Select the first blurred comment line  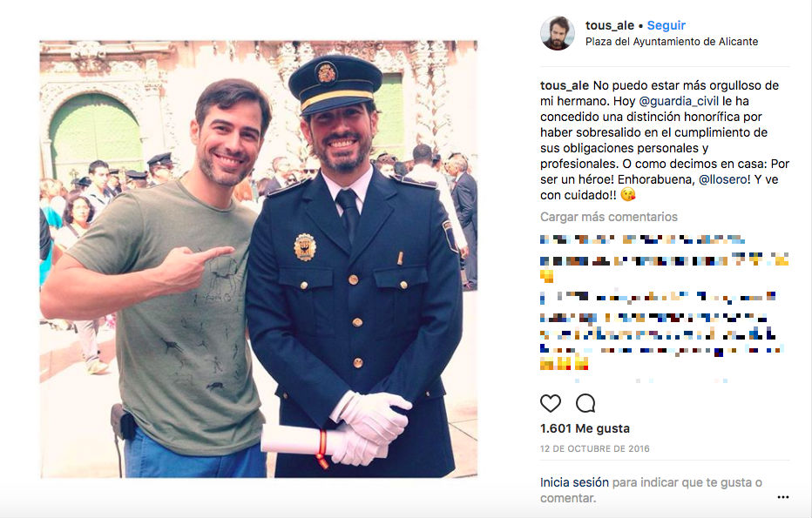643,239
